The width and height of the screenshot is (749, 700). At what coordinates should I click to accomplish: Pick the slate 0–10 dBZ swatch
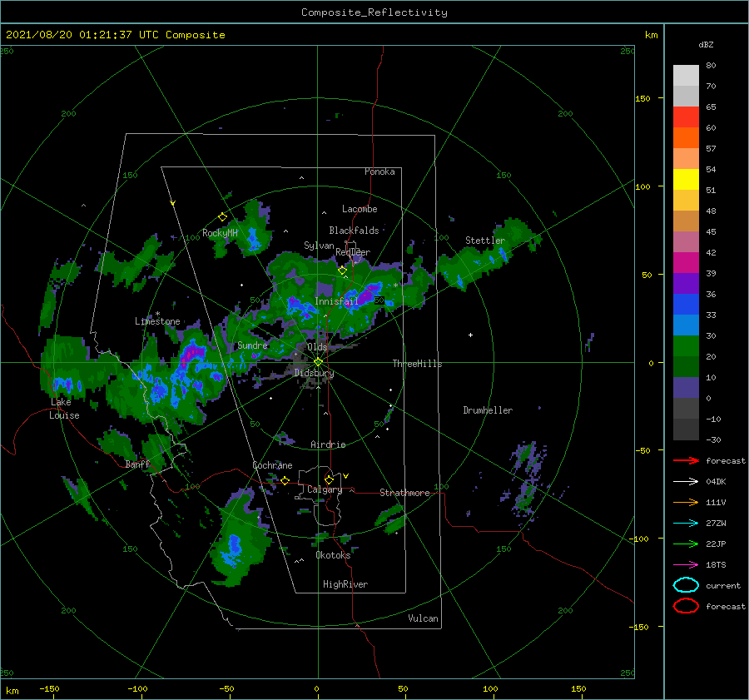[686, 388]
